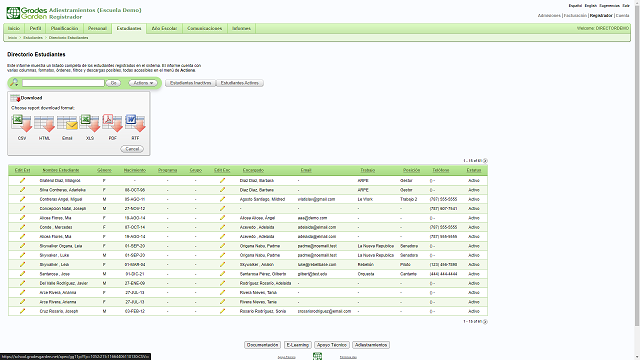Sort by Nacimiento column header

tap(135, 170)
